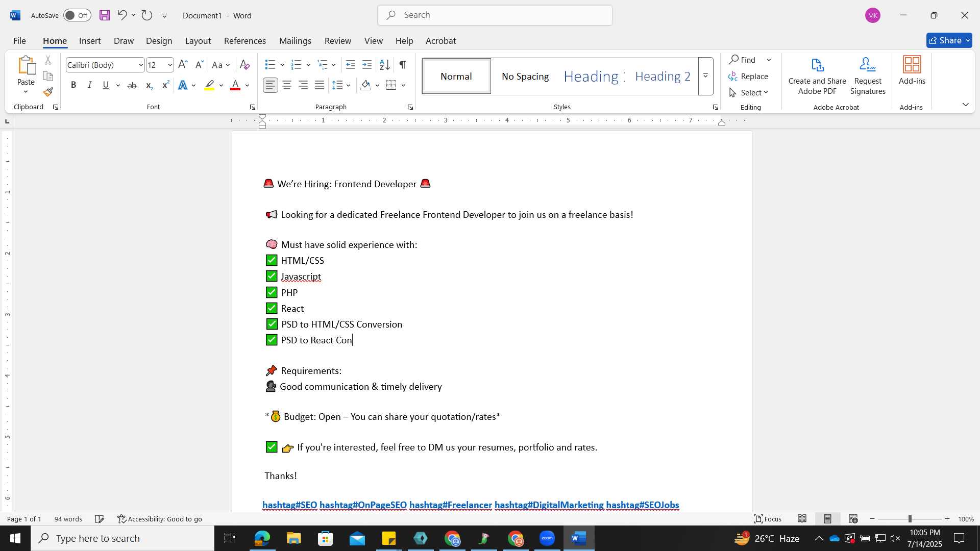Screen dimensions: 980x551
Task: Click the Format Painter brush icon
Action: pyautogui.click(x=48, y=92)
